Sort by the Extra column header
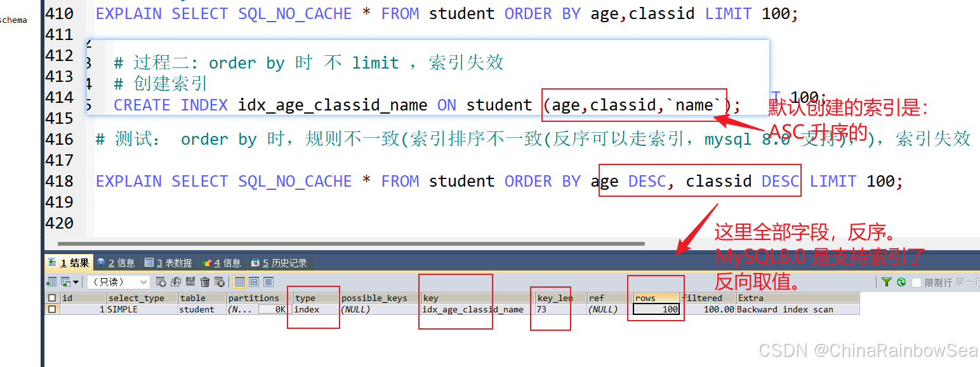The height and width of the screenshot is (367, 980). [x=798, y=298]
